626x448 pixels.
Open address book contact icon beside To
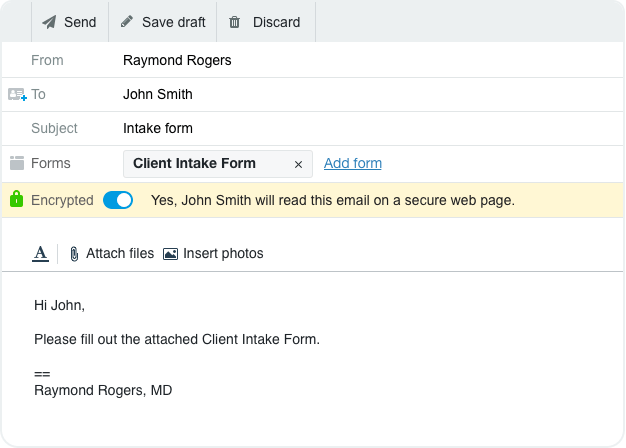pyautogui.click(x=18, y=95)
